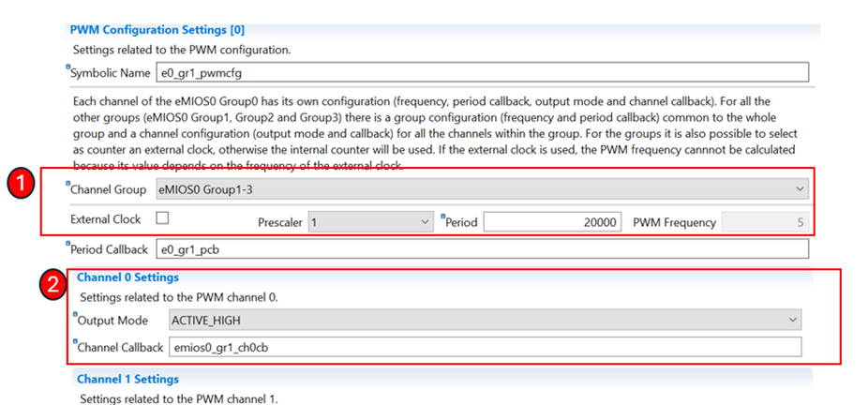This screenshot has height=405, width=868.
Task: Click the Period Callback input field
Action: pyautogui.click(x=482, y=249)
